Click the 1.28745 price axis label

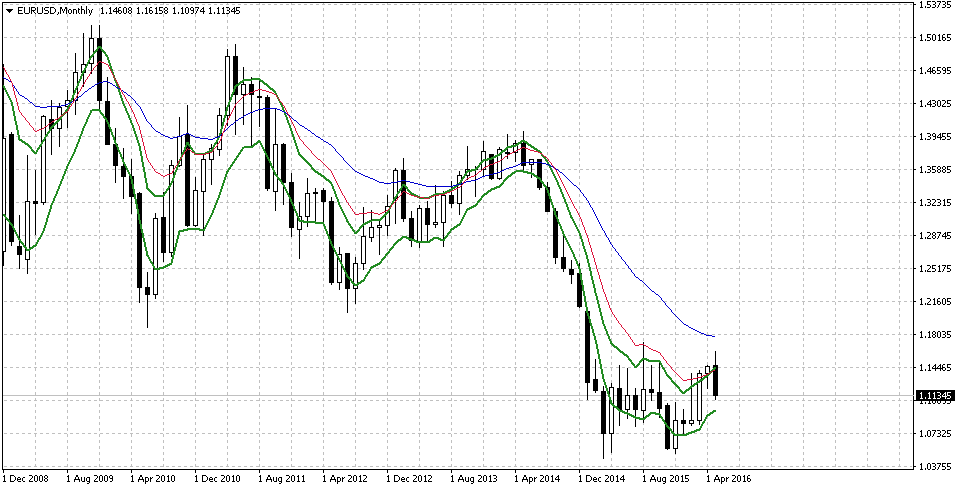tap(936, 235)
